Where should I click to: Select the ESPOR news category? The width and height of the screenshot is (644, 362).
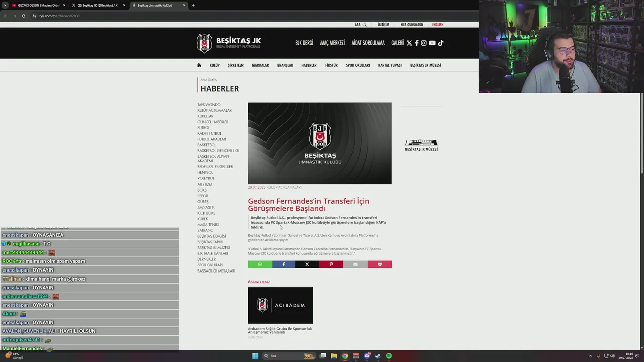coord(203,196)
